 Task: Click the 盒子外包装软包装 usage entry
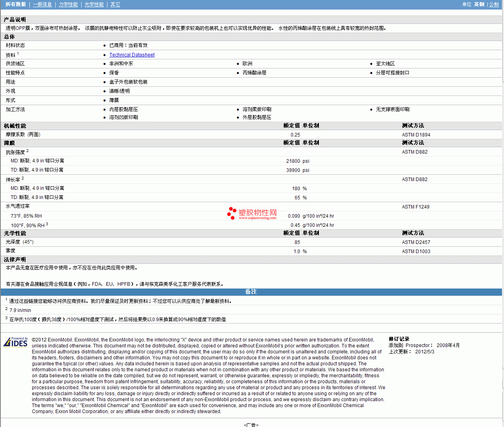pyautogui.click(x=128, y=82)
